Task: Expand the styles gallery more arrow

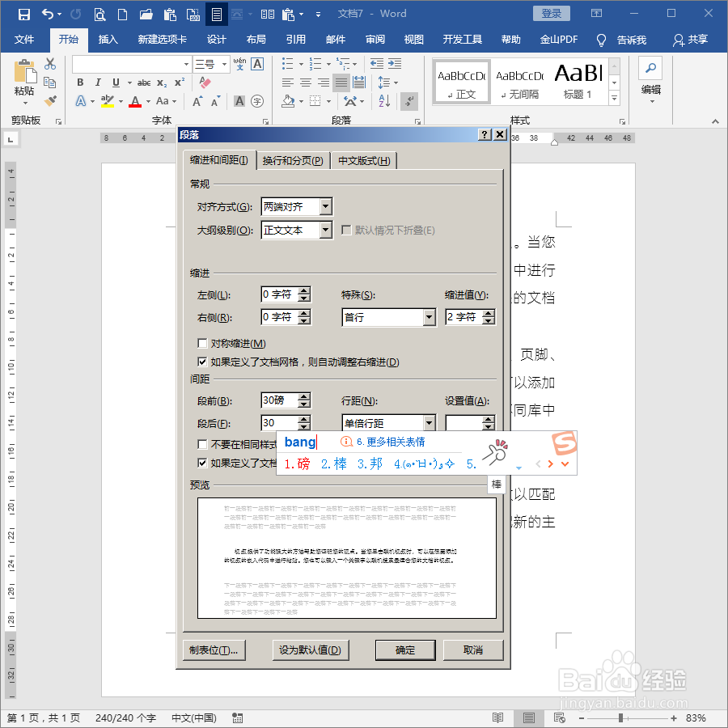Action: point(614,98)
